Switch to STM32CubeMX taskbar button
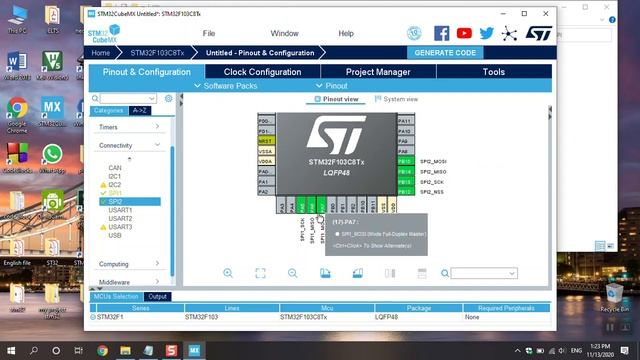This screenshot has height=360, width=640. (194, 351)
